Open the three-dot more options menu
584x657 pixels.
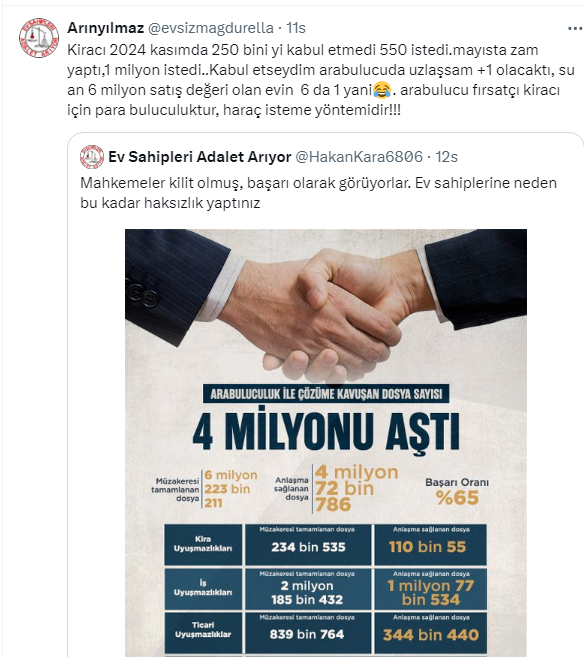click(575, 28)
